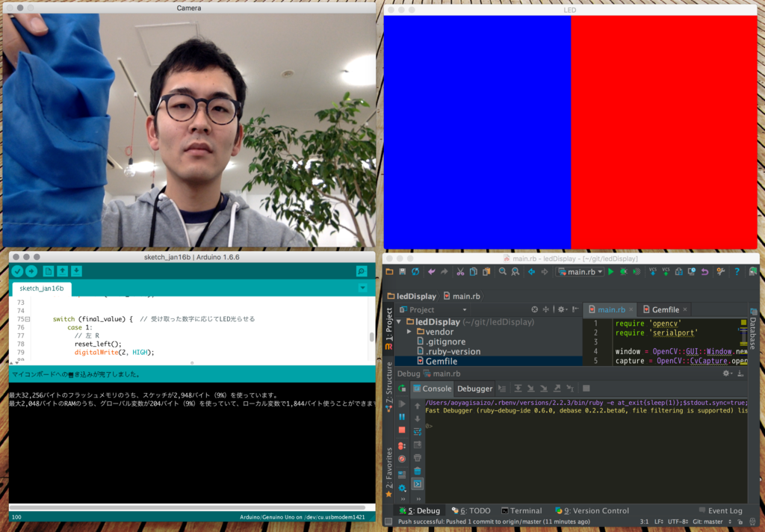Viewport: 765px width, 532px height.
Task: Select the sketch_jan16b tab in Arduino
Action: pos(42,288)
